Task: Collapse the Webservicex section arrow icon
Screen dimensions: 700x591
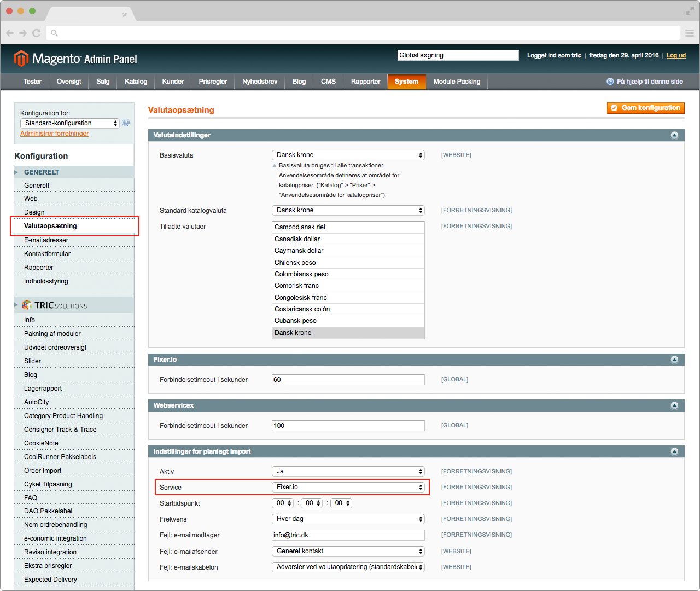Action: click(674, 405)
